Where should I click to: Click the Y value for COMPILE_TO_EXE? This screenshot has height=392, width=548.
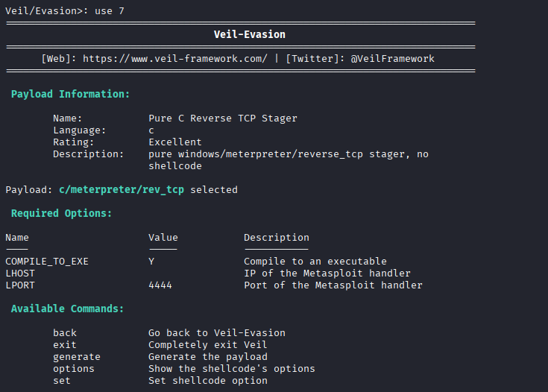(151, 262)
